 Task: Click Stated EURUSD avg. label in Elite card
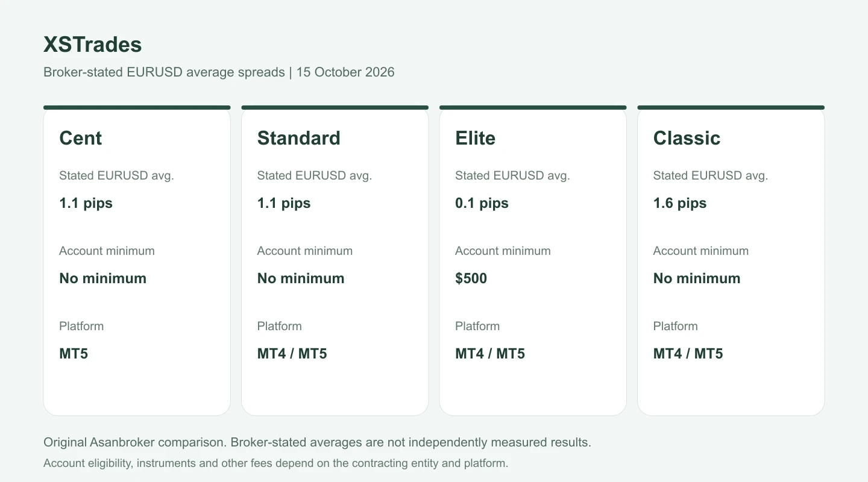pyautogui.click(x=512, y=176)
